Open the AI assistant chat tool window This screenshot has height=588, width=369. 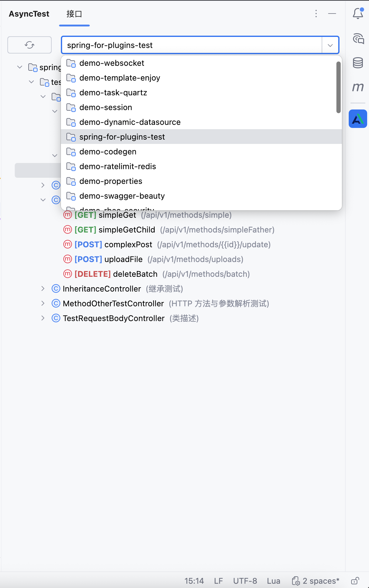point(358,39)
